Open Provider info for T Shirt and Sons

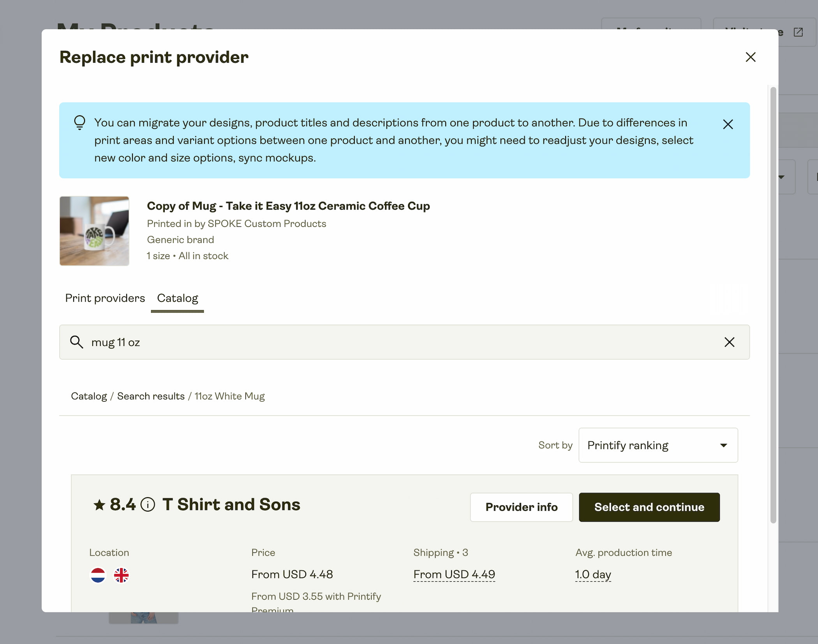(521, 507)
